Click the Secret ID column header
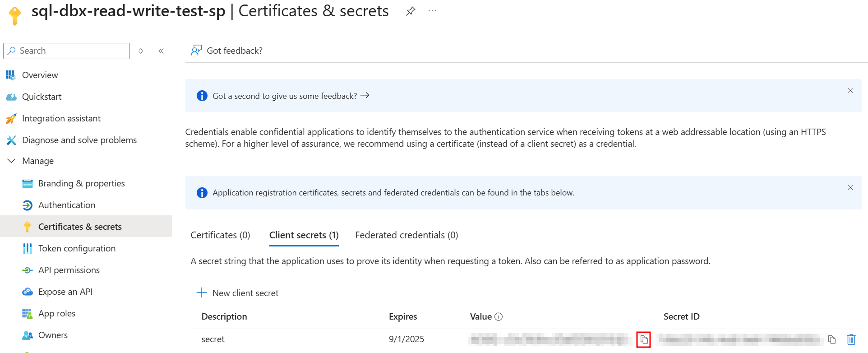Viewport: 868px width, 353px height. click(681, 316)
